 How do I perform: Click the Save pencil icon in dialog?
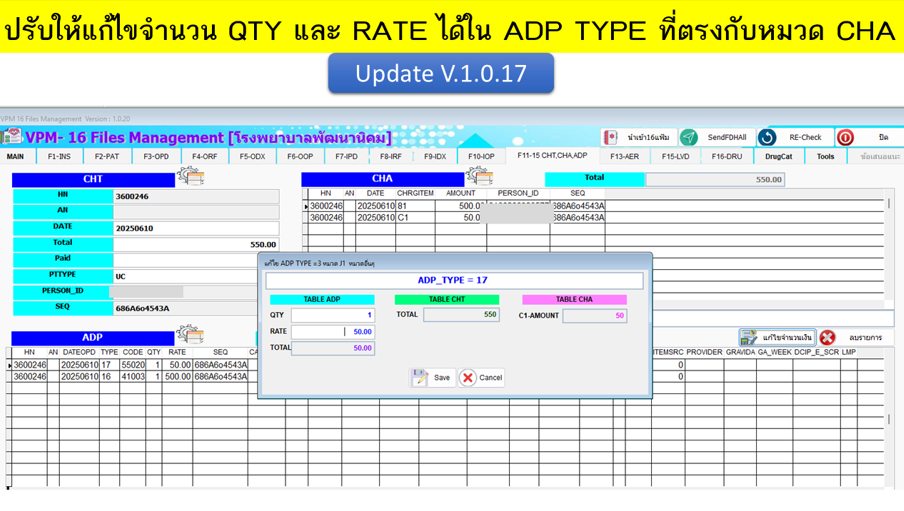[x=419, y=377]
